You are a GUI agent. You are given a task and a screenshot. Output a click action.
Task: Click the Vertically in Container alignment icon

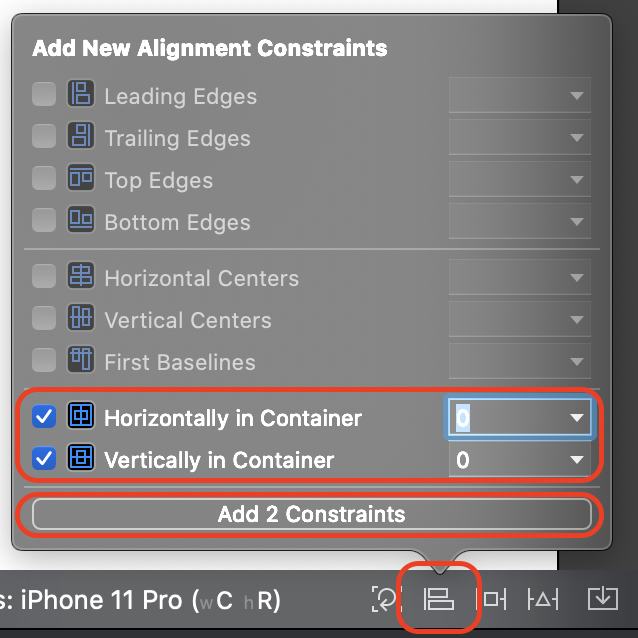pos(81,457)
